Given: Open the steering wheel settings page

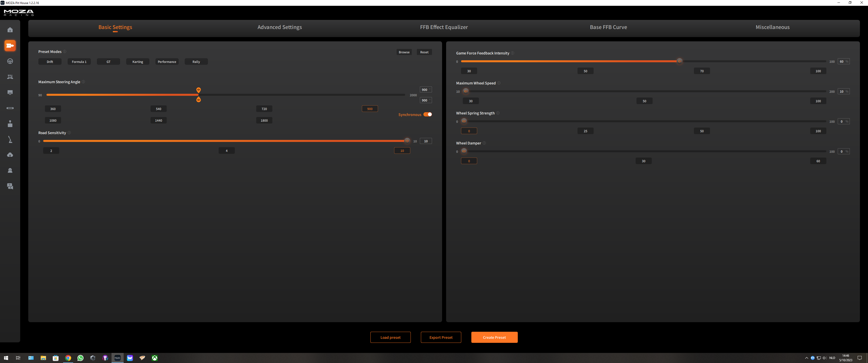Looking at the screenshot, I should [10, 61].
